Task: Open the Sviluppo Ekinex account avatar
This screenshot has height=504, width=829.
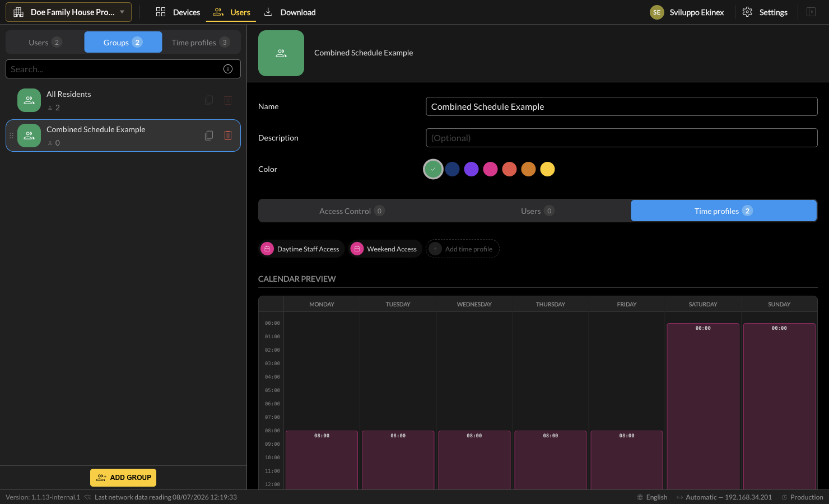Action: [x=657, y=12]
